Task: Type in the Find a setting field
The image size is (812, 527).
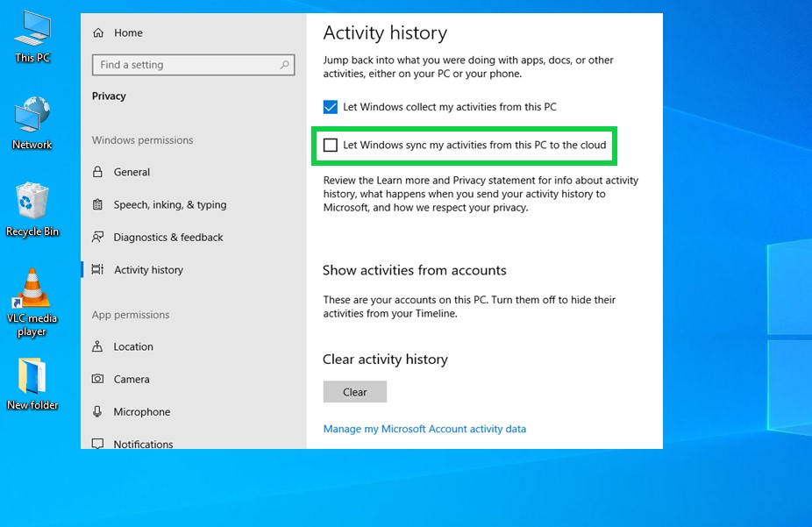Action: pyautogui.click(x=184, y=65)
